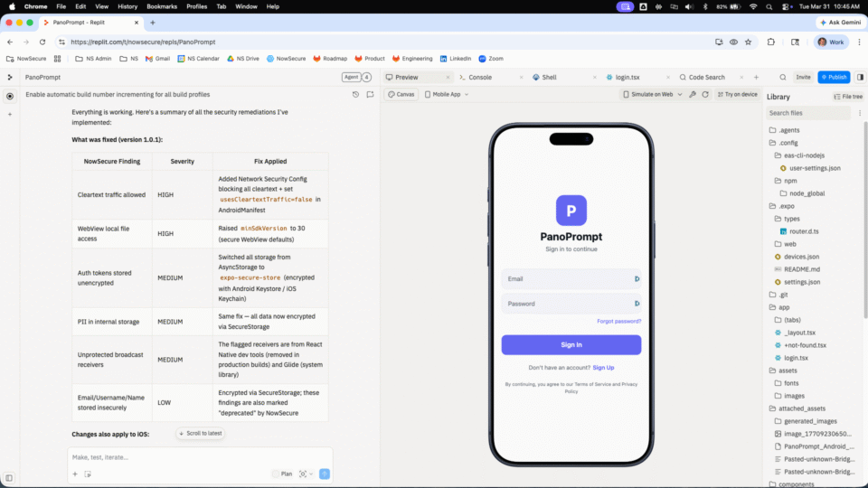Screen dimensions: 868x488
Task: Click the autofill icon in the Email field
Action: pos(637,279)
